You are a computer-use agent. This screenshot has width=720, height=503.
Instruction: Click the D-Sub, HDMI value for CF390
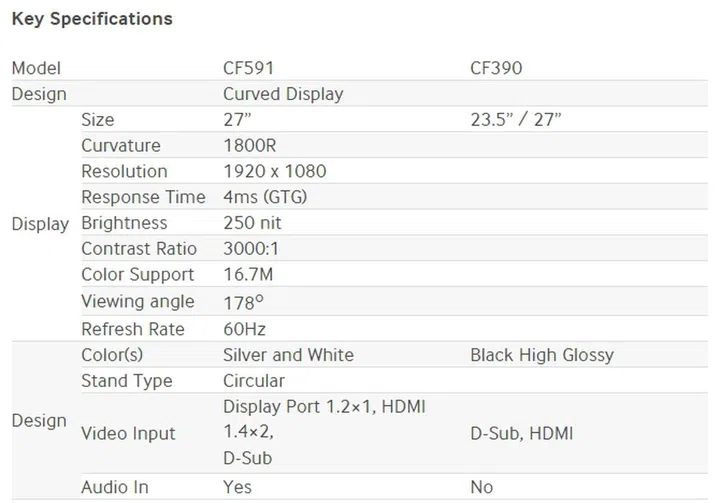point(521,433)
